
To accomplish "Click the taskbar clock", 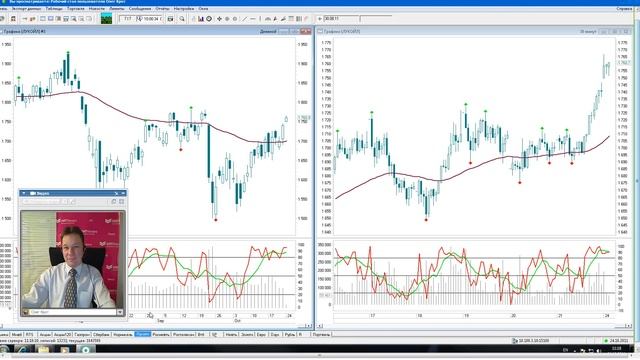I will (616, 350).
